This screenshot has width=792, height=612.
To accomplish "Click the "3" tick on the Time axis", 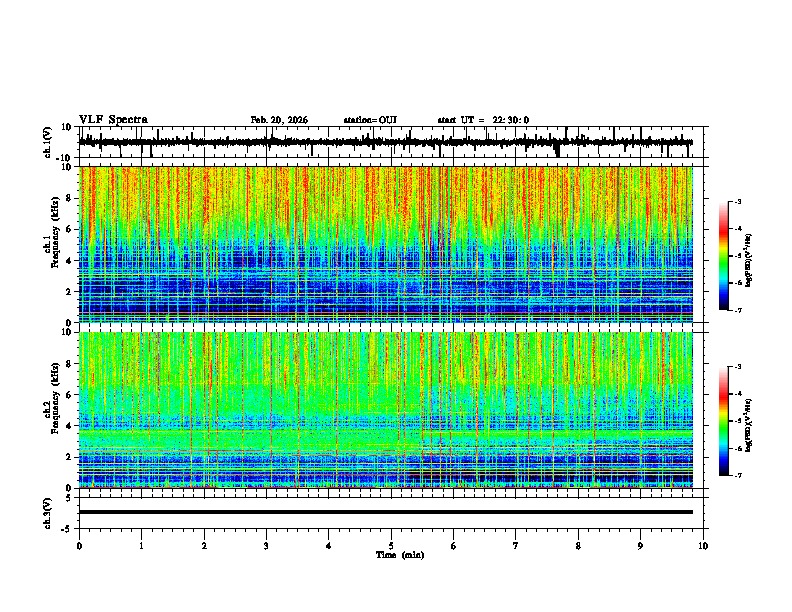I will tap(266, 546).
